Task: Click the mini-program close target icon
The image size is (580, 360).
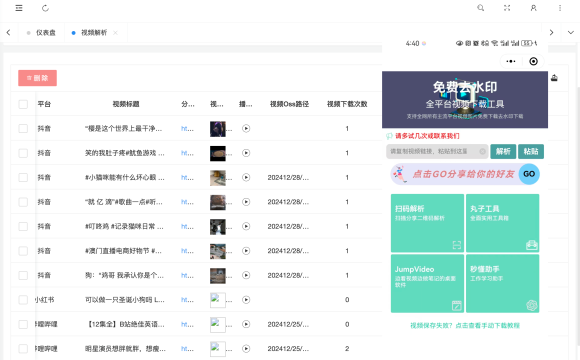Action: (x=533, y=61)
